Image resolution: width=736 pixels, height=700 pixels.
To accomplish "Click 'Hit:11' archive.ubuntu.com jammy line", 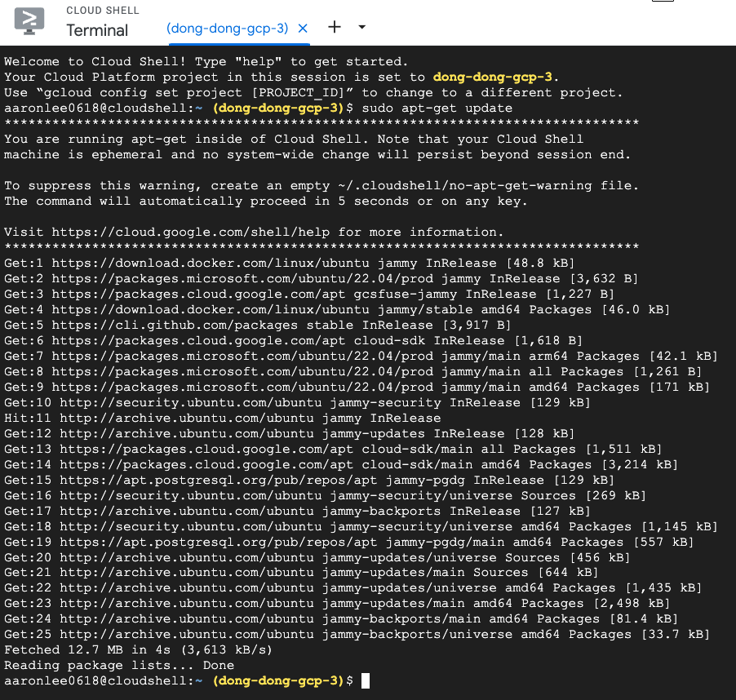I will (x=223, y=418).
